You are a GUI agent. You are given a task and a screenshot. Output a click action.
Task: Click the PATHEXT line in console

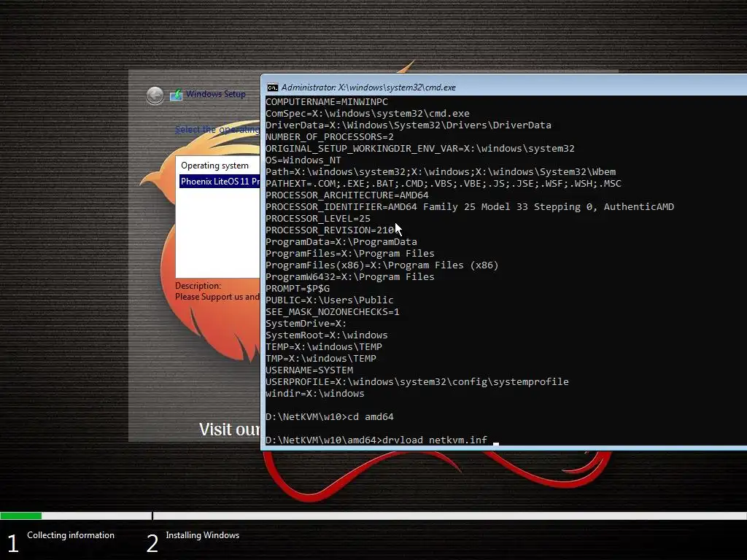click(x=444, y=183)
